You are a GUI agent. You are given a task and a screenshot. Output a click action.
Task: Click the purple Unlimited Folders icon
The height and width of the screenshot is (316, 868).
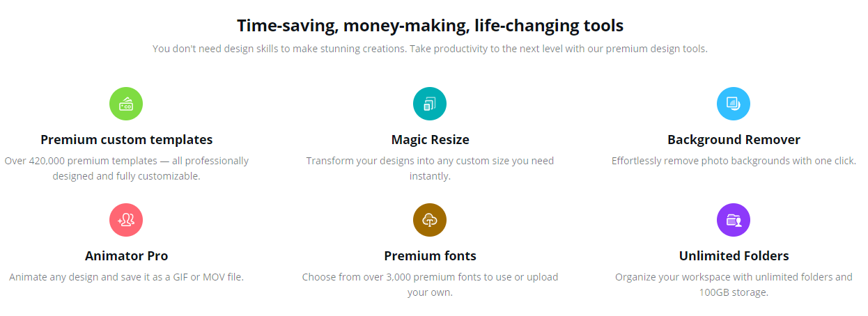pyautogui.click(x=734, y=220)
